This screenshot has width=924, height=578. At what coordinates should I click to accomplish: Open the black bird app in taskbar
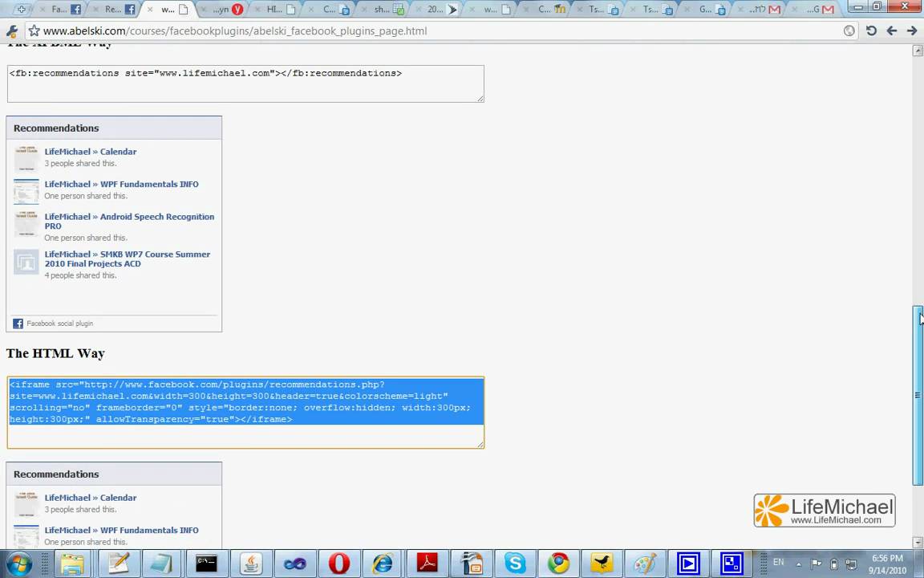point(602,564)
